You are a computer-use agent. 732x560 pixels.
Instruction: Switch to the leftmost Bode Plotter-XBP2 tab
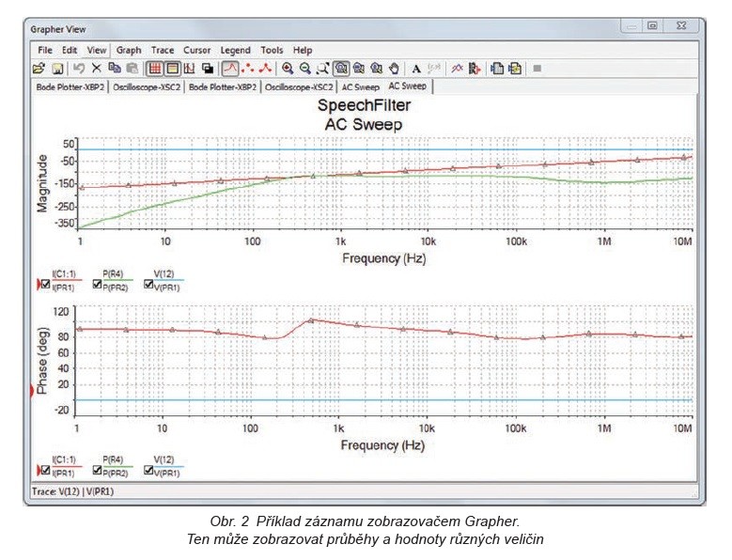[x=70, y=86]
